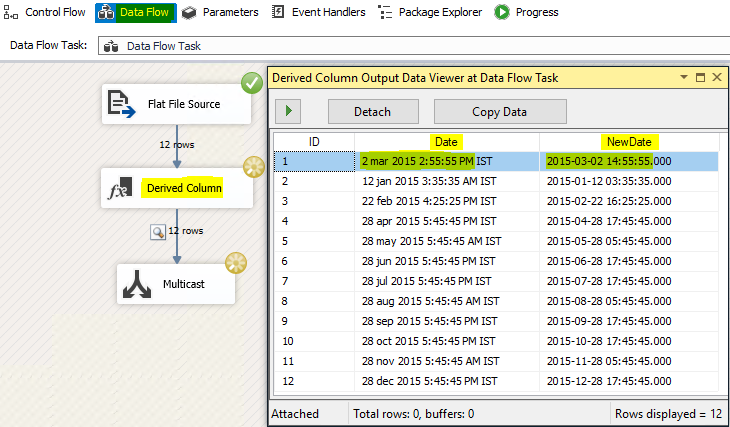730x427 pixels.
Task: Switch to Package Explorer tab
Action: [430, 13]
